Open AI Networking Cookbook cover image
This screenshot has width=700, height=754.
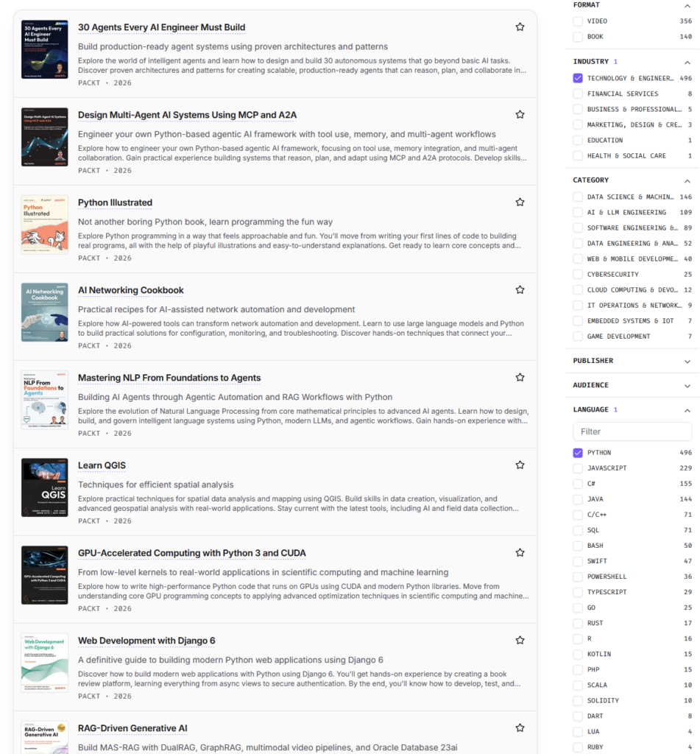point(45,312)
